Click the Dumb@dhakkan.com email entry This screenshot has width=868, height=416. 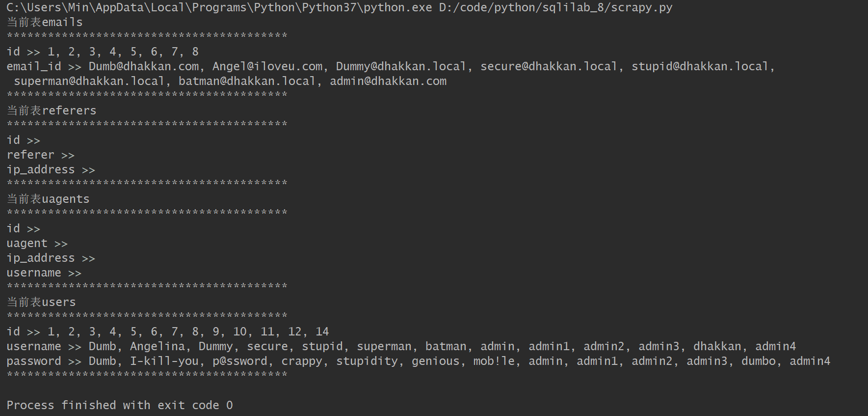click(144, 66)
